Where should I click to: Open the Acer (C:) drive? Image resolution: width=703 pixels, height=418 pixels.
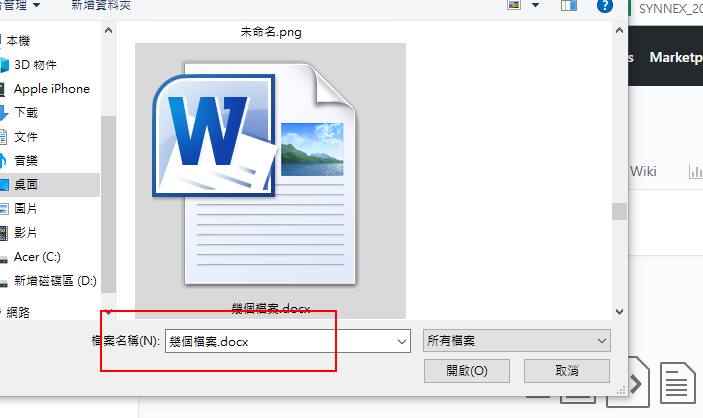click(x=37, y=257)
